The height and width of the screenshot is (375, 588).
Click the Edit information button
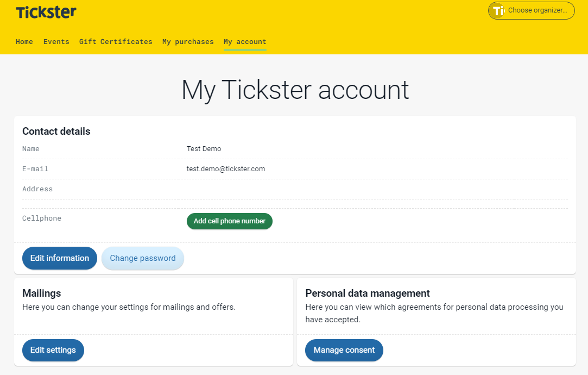[x=60, y=258]
